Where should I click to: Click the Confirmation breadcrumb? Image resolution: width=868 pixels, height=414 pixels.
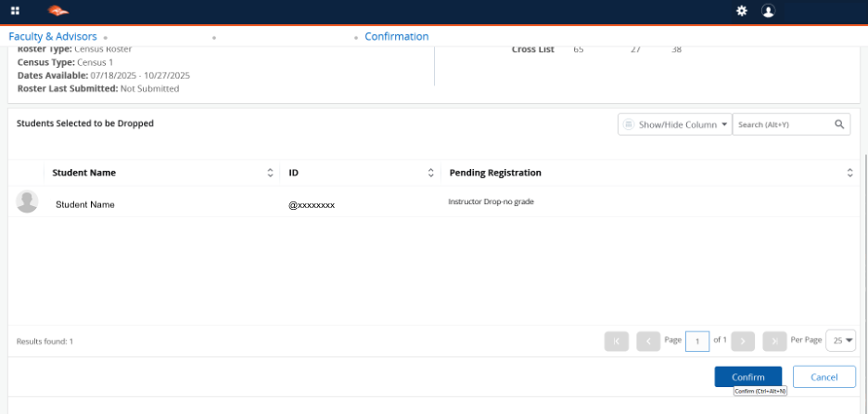(x=397, y=37)
